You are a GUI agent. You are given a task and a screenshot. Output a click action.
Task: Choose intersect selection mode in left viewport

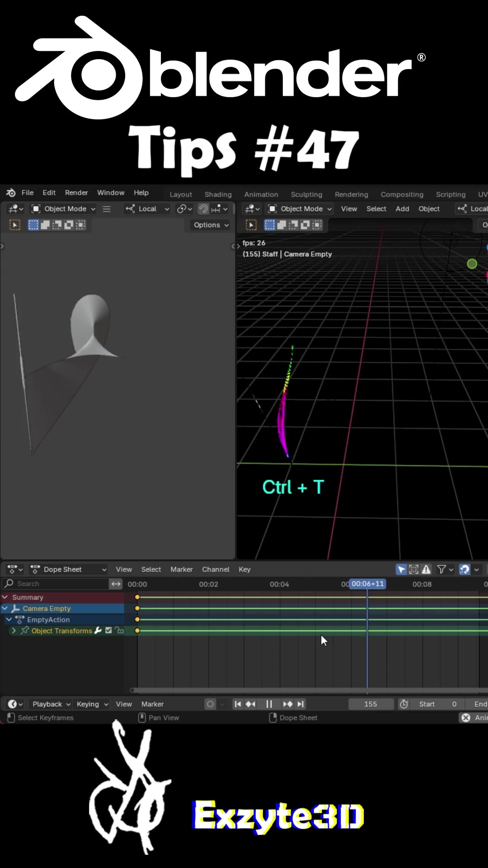point(80,225)
